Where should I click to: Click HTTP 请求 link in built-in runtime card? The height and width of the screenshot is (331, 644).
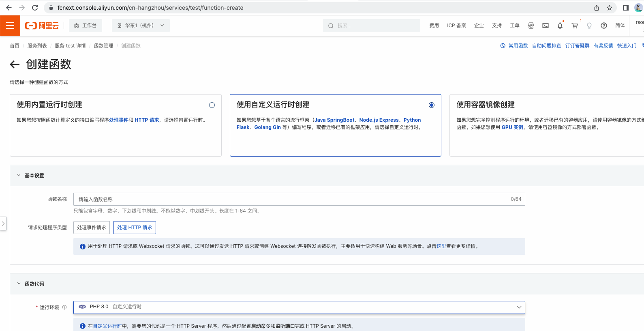tap(147, 120)
